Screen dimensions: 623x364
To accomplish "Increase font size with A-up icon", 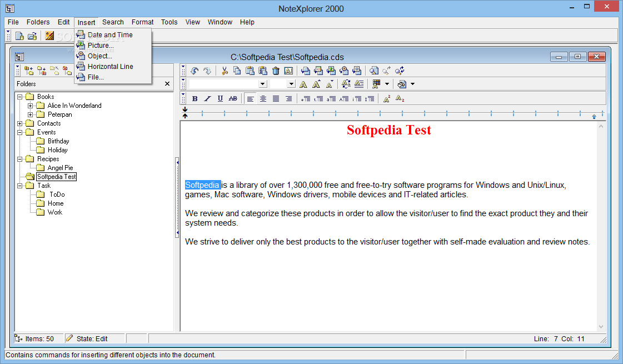I will 316,84.
